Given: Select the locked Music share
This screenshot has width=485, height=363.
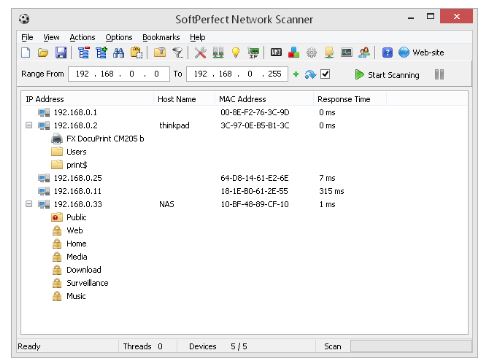Looking at the screenshot, I should (69, 296).
